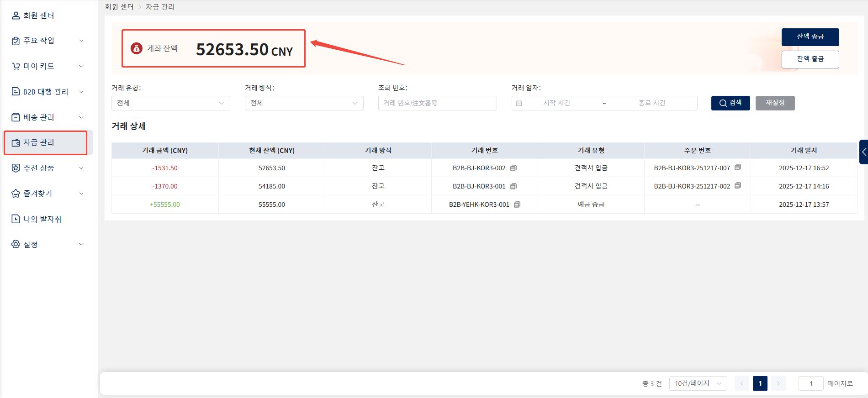Click the 마이 카트 cart icon

pyautogui.click(x=16, y=66)
